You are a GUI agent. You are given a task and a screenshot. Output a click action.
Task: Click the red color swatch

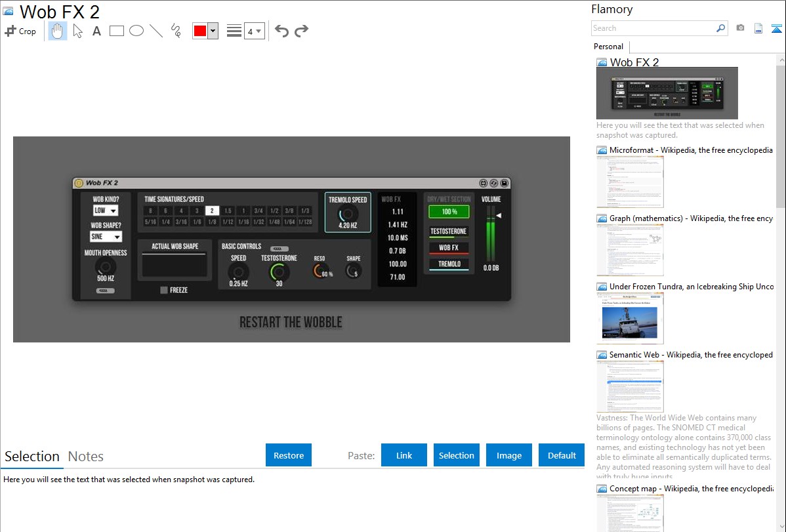(199, 31)
